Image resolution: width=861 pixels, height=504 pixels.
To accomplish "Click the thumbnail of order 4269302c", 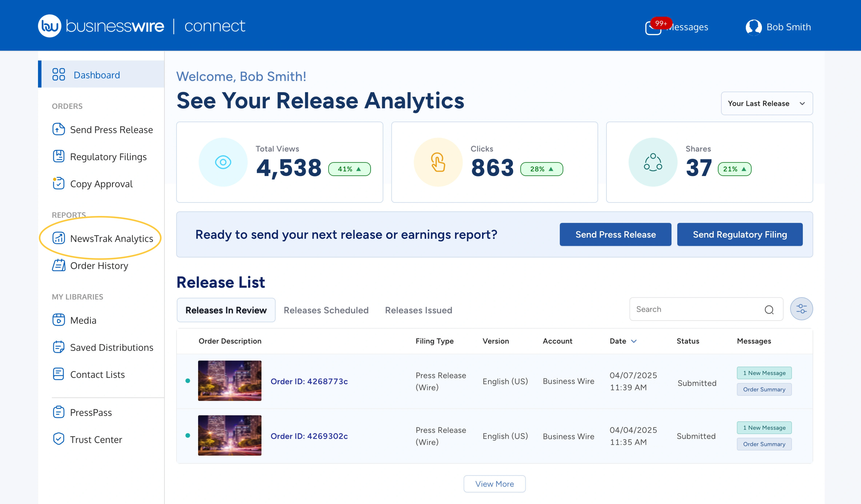I will click(230, 435).
